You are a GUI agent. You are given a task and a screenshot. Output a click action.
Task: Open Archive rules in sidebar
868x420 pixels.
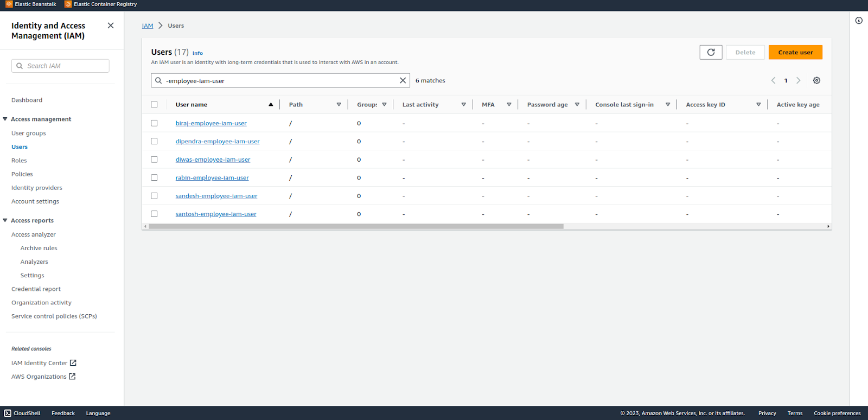(x=39, y=248)
